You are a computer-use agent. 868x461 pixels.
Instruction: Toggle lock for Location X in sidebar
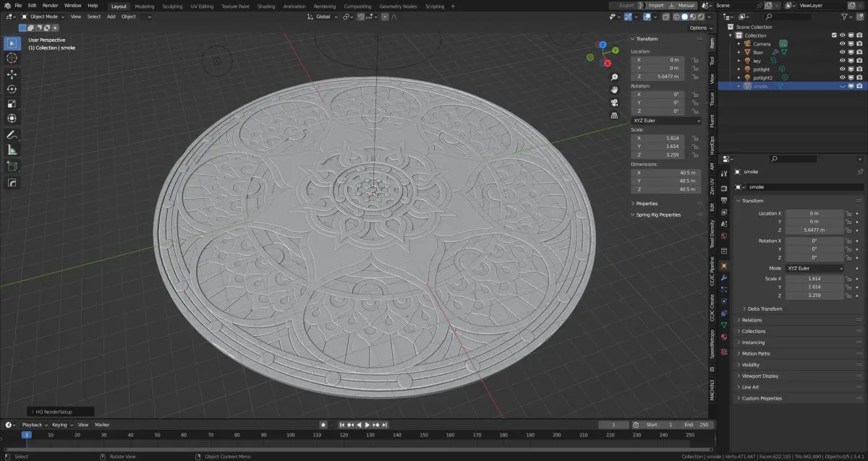[695, 60]
